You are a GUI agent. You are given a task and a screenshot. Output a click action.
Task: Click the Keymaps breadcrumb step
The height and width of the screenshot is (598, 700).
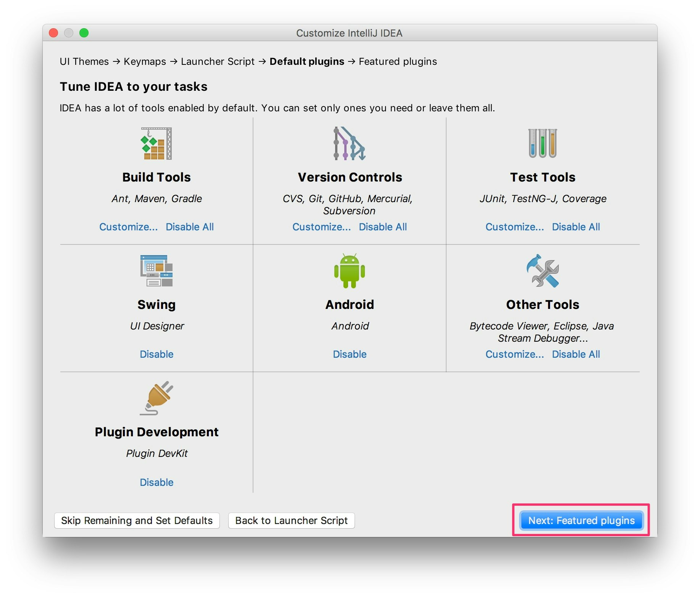[x=145, y=61]
